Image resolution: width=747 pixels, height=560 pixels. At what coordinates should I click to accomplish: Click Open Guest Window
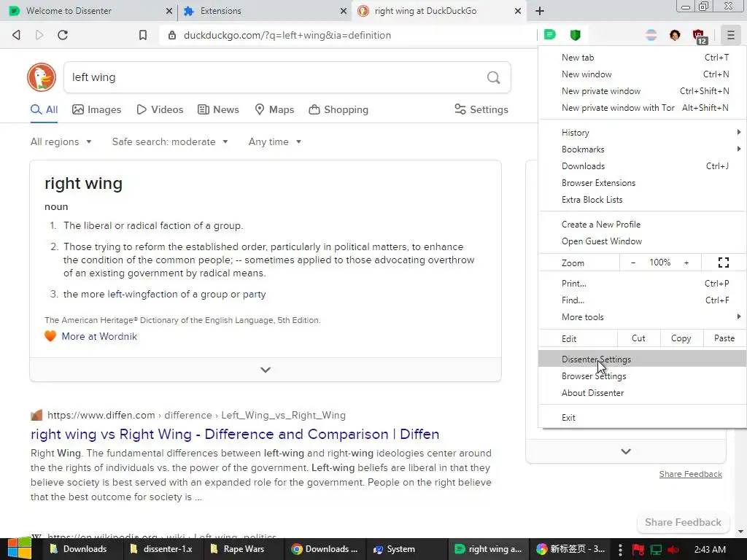[642, 241]
